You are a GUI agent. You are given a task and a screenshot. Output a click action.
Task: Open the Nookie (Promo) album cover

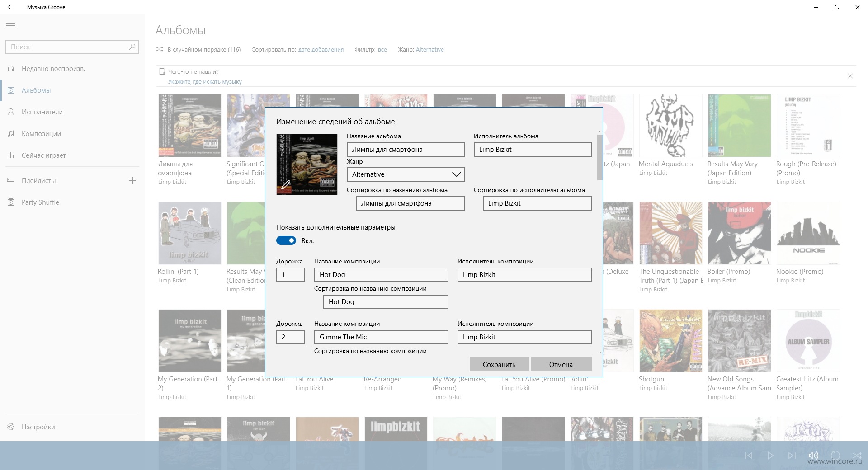point(808,233)
